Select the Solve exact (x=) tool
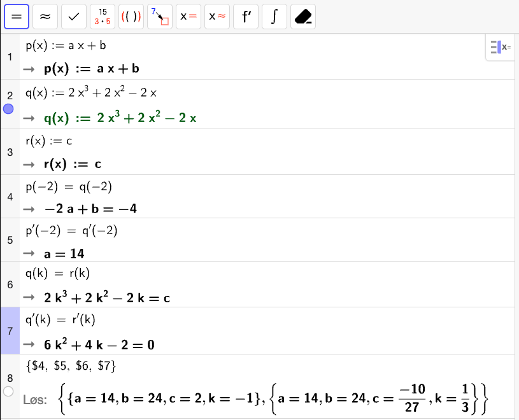The height and width of the screenshot is (420, 519). [188, 17]
